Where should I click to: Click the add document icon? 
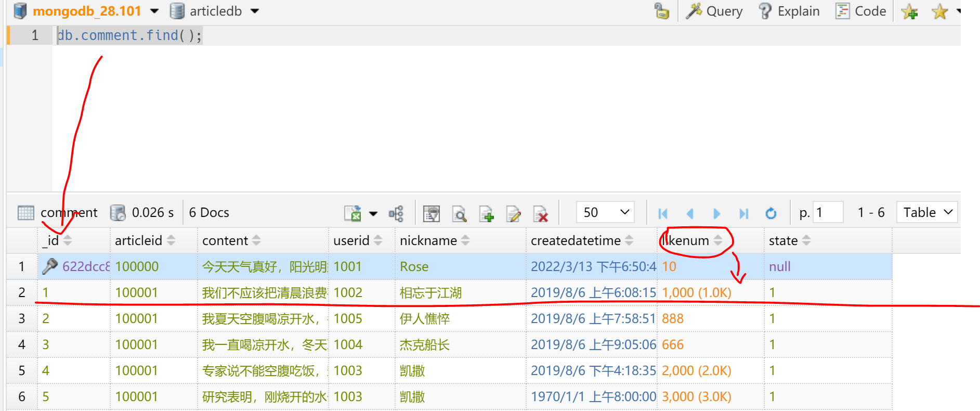[x=487, y=213]
